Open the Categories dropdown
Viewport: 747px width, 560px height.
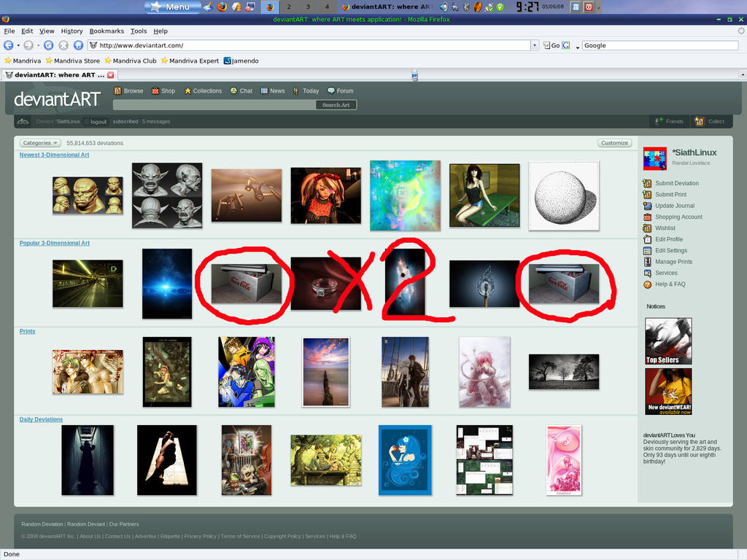[41, 143]
